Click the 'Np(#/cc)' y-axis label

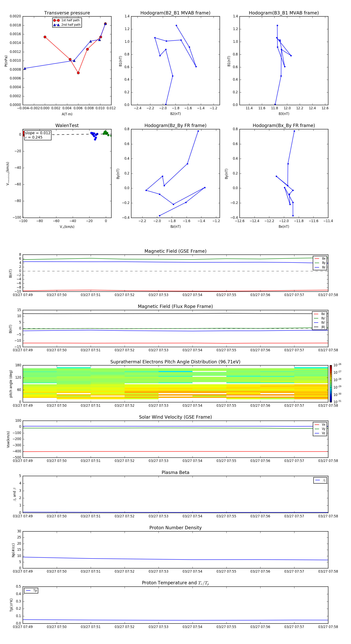(x=13, y=550)
